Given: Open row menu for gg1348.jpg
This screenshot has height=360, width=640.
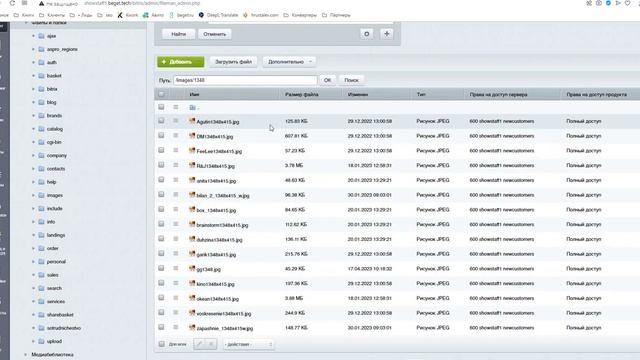Looking at the screenshot, I should (x=176, y=268).
